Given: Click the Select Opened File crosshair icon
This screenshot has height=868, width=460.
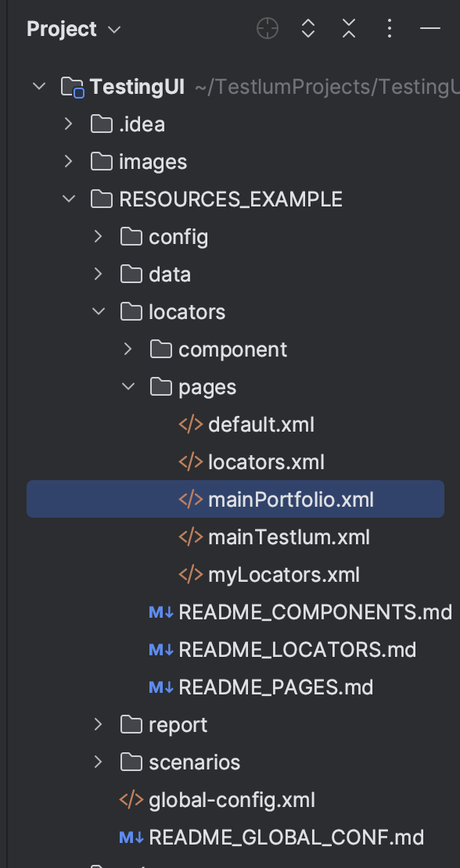Looking at the screenshot, I should click(268, 28).
